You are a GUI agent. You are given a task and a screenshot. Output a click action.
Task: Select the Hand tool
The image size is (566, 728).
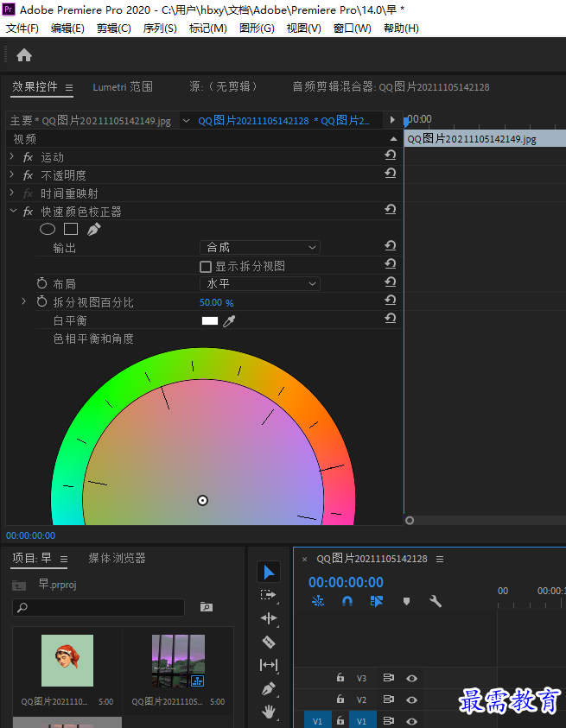269,712
